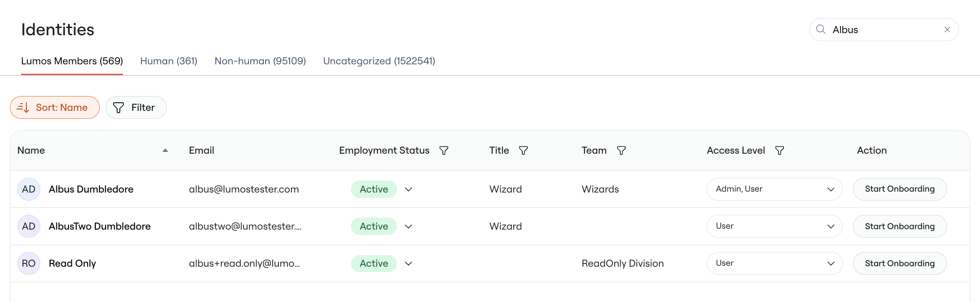Open AlbusTwo's User access level dropdown
Viewport: 980px width, 302px height.
(x=774, y=226)
